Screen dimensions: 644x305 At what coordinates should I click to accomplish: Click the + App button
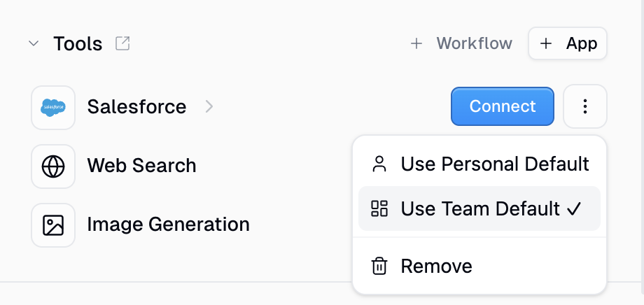click(x=568, y=43)
